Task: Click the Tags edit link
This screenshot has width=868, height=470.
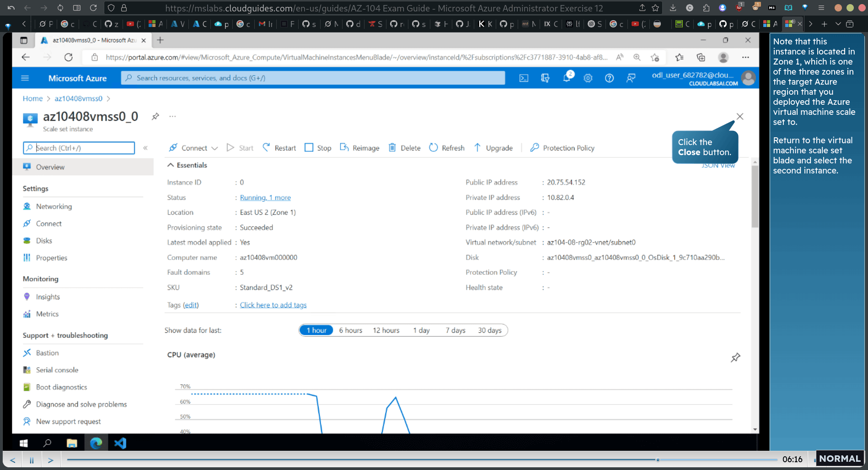Action: tap(191, 305)
